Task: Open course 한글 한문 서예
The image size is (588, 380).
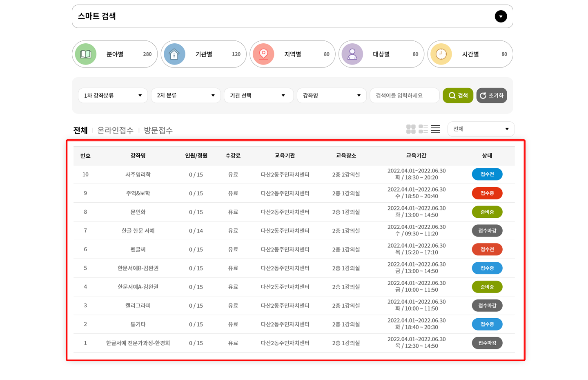Action: pos(138,231)
